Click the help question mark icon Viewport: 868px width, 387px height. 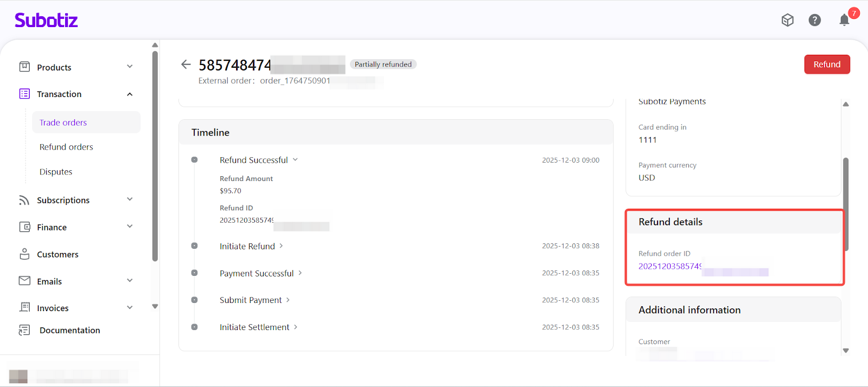click(814, 21)
